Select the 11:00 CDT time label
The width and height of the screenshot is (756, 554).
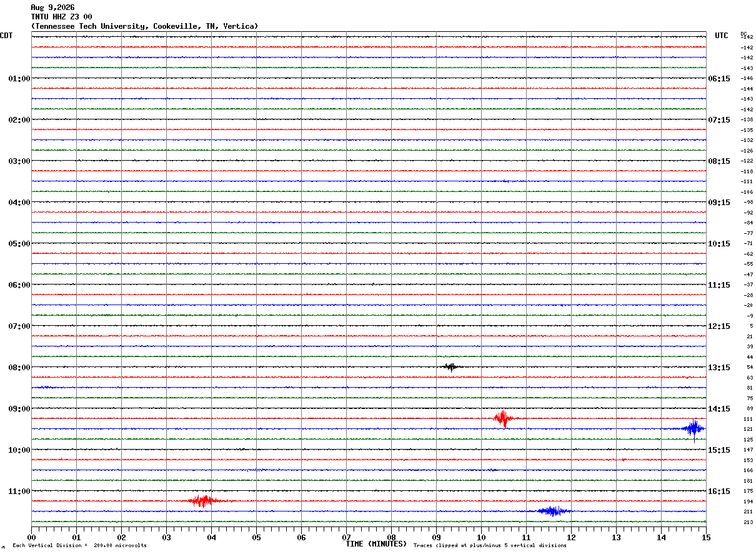tap(19, 491)
